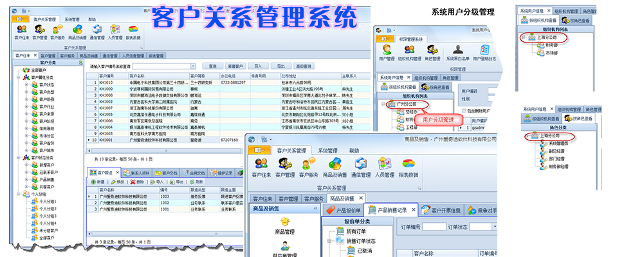The height and width of the screenshot is (257, 644).
Task: Tick the 包含删除用户 checkbox
Action: (464, 111)
